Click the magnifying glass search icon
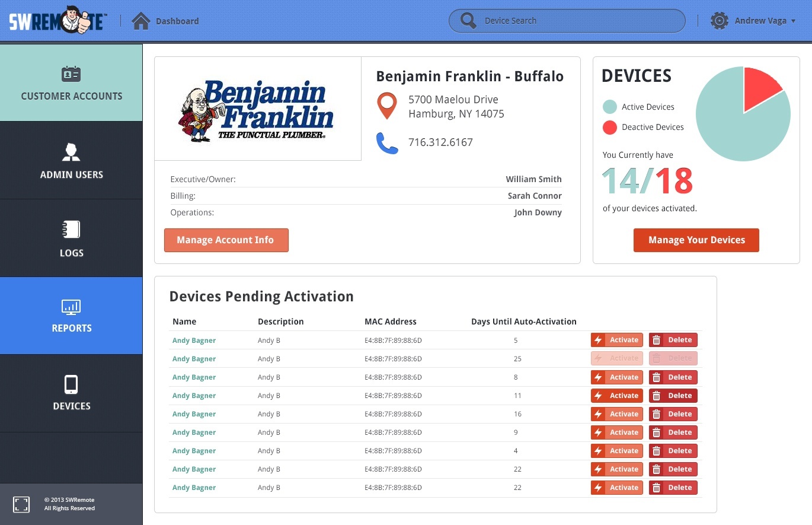The width and height of the screenshot is (812, 525). [468, 21]
